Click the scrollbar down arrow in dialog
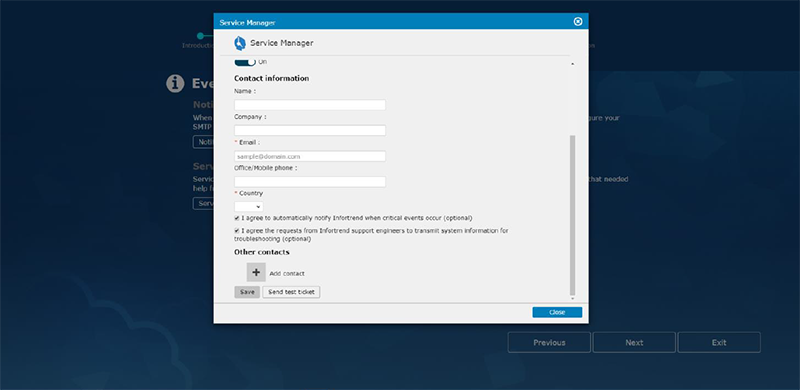 572,299
